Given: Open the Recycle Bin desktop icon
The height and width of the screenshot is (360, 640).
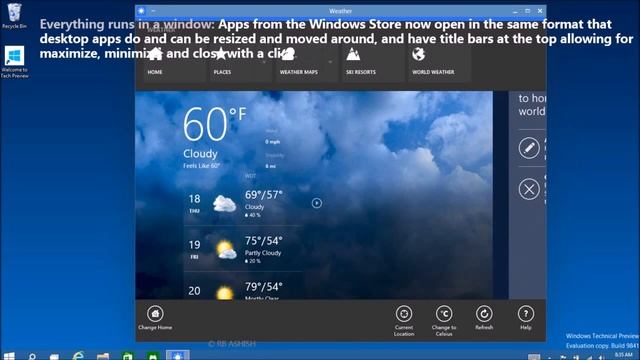Looking at the screenshot, I should 14,16.
